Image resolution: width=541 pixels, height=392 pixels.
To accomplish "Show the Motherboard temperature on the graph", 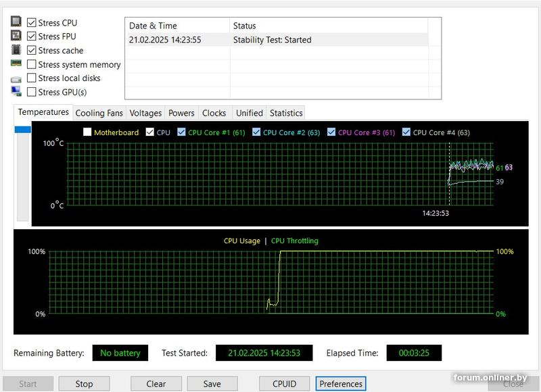I will (87, 132).
